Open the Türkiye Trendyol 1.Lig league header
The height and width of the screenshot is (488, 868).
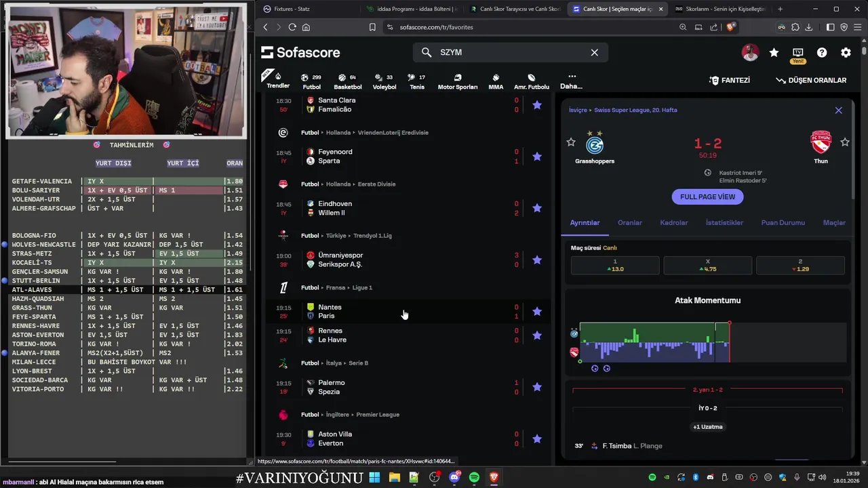pos(347,235)
